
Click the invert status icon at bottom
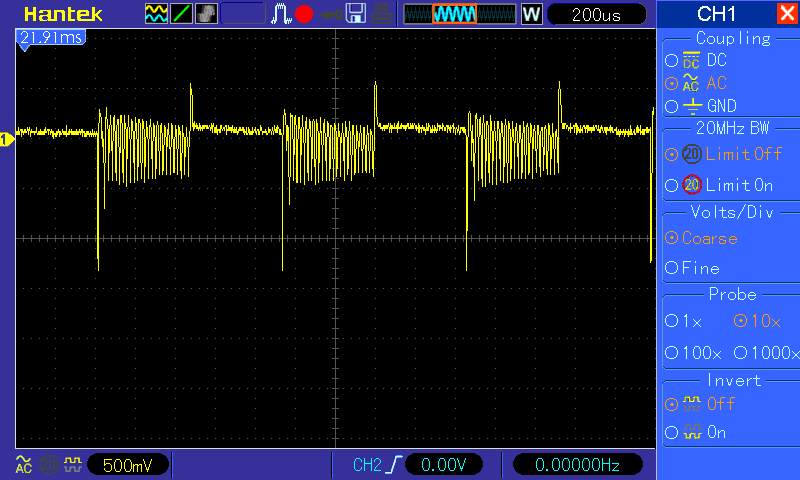pyautogui.click(x=72, y=464)
